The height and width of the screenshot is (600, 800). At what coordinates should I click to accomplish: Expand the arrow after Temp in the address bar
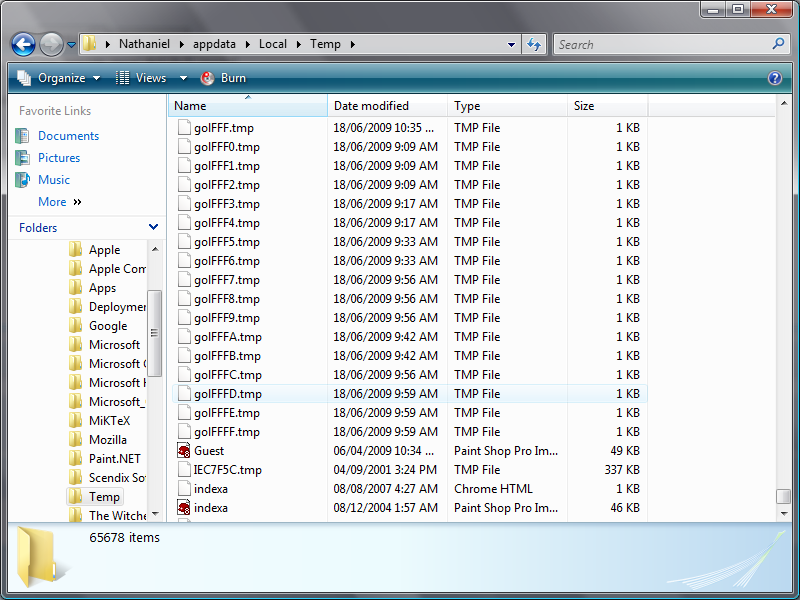[353, 44]
